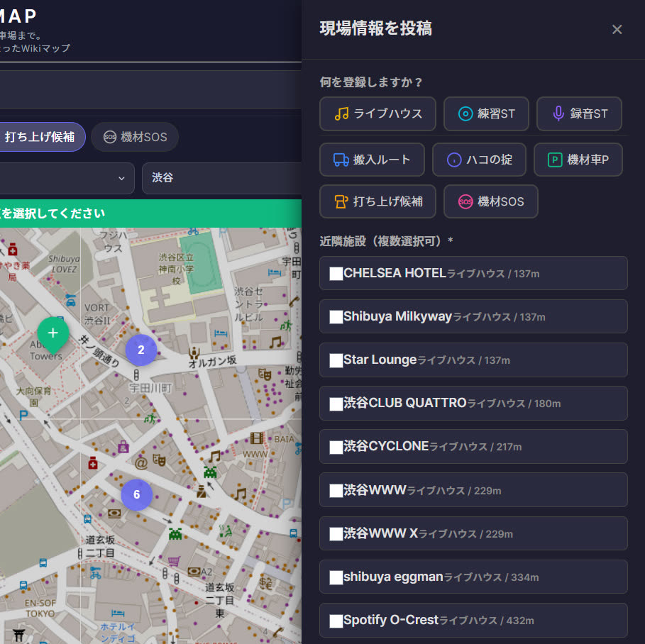Viewport: 645px width, 644px height.
Task: Click the music note icon in ライブハウス button
Action: (x=342, y=113)
